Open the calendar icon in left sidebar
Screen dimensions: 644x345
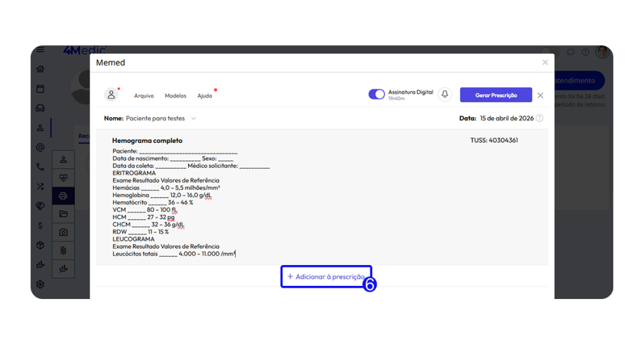(x=40, y=89)
